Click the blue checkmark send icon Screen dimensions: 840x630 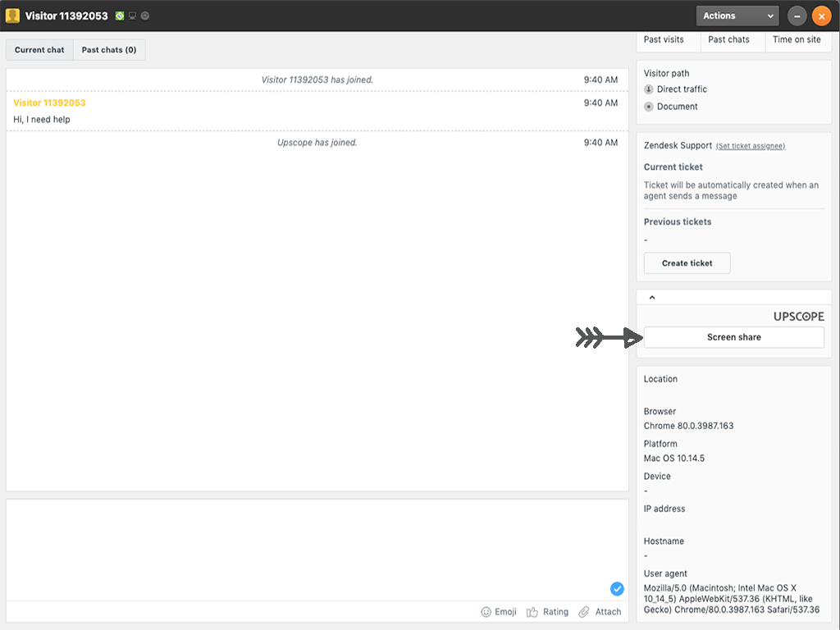click(617, 588)
